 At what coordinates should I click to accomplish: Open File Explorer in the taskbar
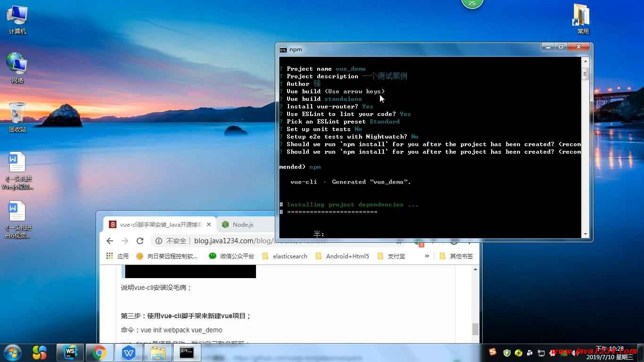point(157,353)
